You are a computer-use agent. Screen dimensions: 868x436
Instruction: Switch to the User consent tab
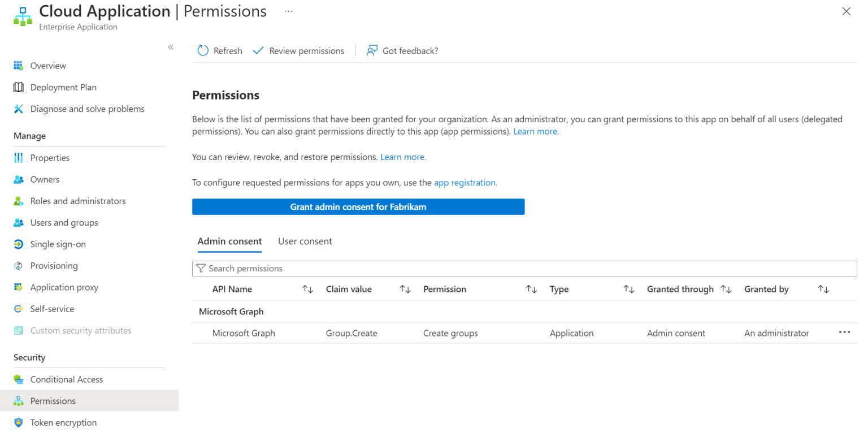click(305, 241)
